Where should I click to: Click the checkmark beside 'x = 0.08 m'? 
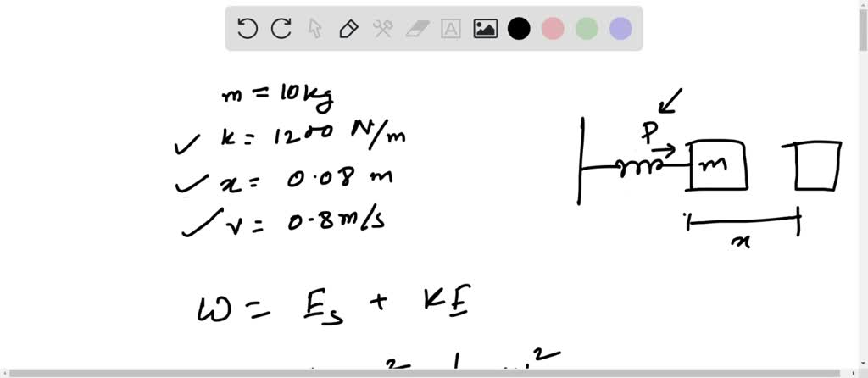[191, 185]
